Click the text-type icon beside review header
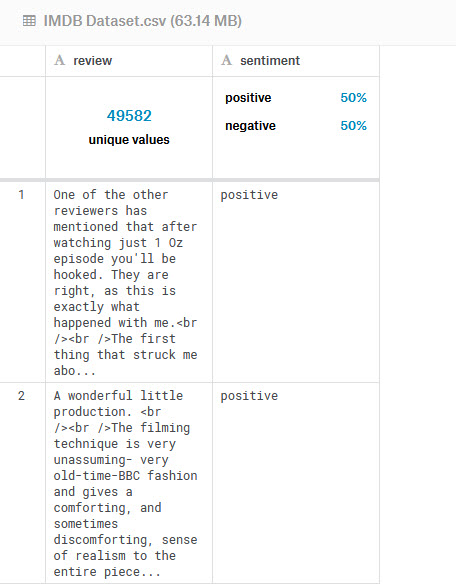The width and height of the screenshot is (456, 584). coord(60,60)
